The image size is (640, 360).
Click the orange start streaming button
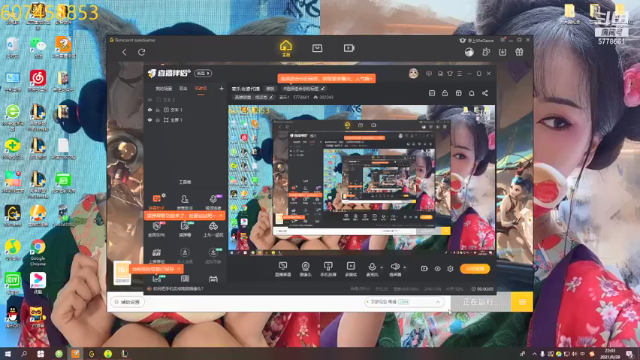(475, 269)
